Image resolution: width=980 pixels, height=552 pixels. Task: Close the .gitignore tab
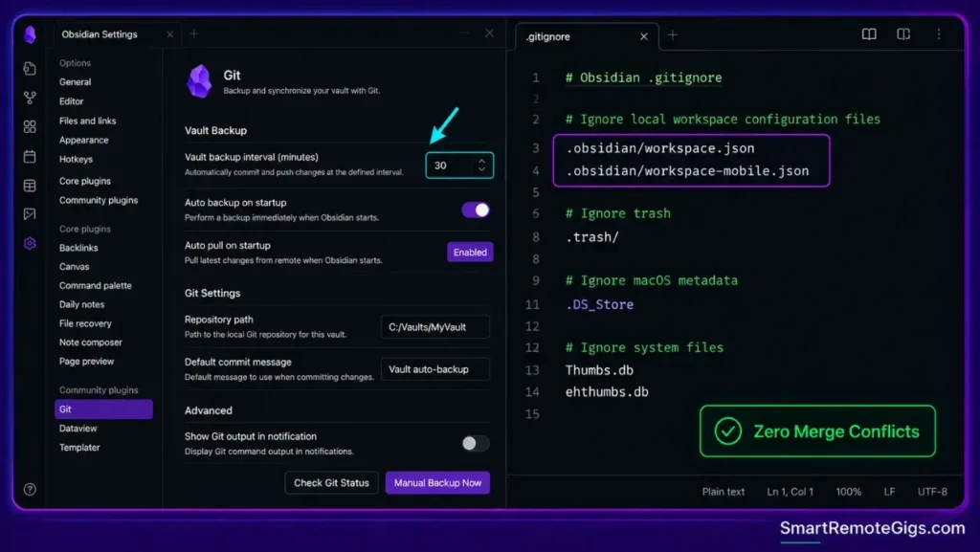[644, 37]
